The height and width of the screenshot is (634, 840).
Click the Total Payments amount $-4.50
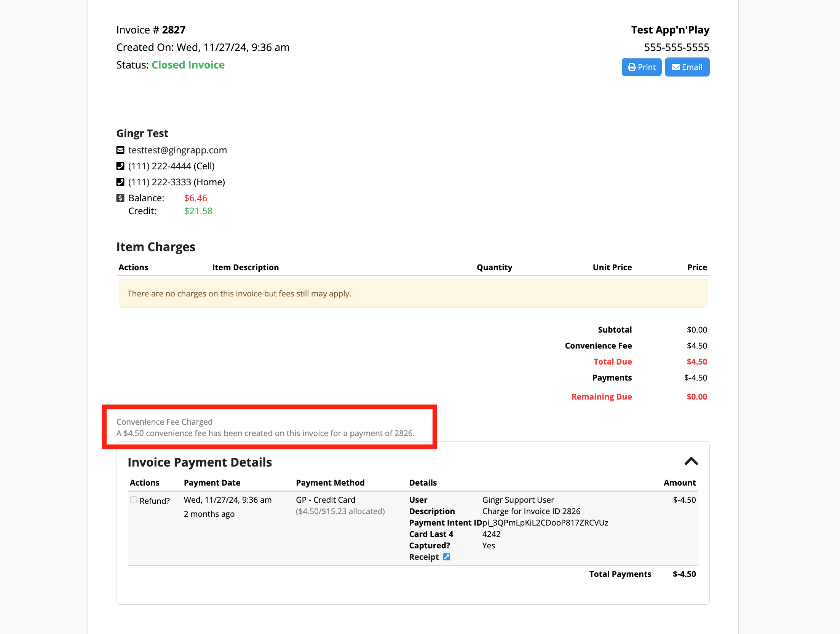[684, 574]
